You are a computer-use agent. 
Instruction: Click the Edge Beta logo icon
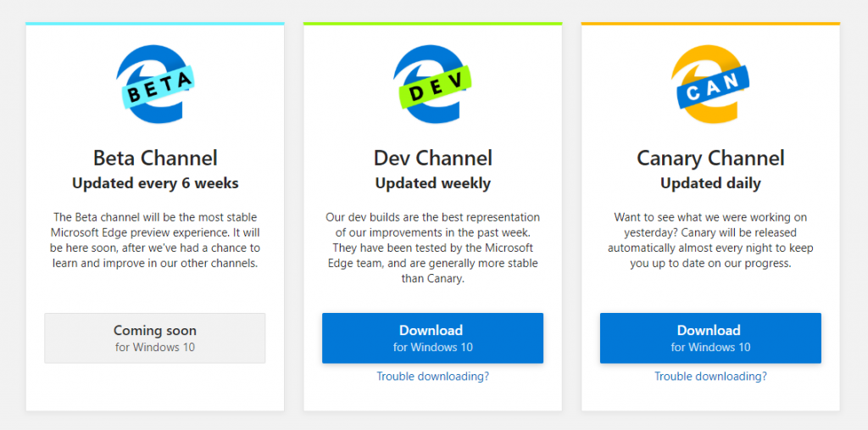point(155,84)
